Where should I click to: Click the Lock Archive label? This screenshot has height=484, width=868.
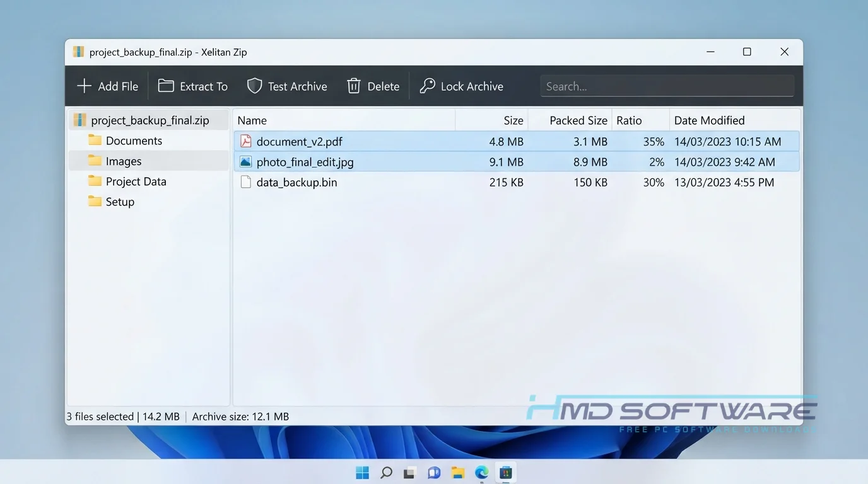[x=472, y=86]
